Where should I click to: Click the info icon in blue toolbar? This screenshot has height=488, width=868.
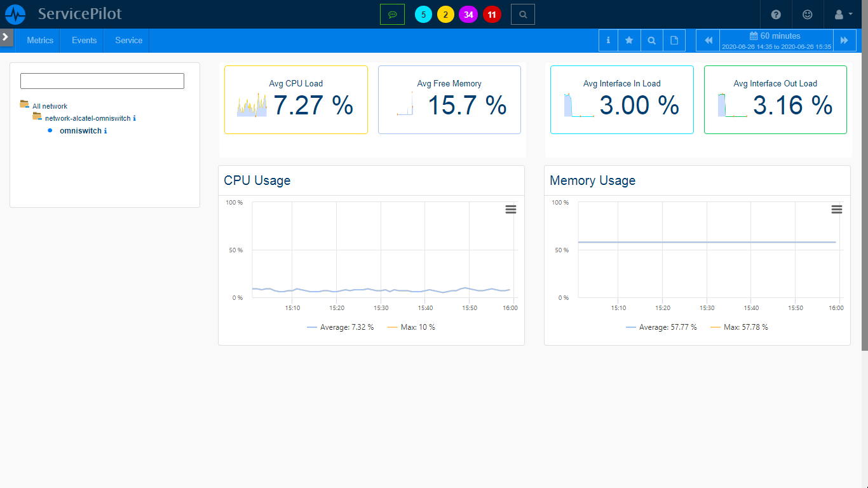click(x=608, y=40)
